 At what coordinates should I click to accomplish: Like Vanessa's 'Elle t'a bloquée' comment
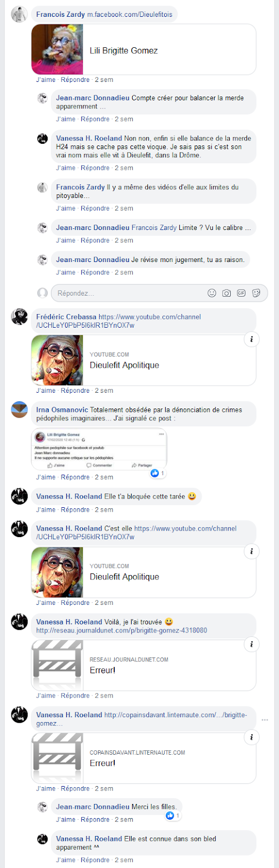pos(46,509)
